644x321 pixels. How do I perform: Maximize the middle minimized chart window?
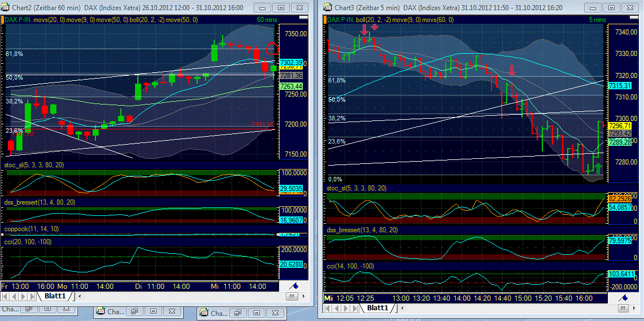click(153, 311)
